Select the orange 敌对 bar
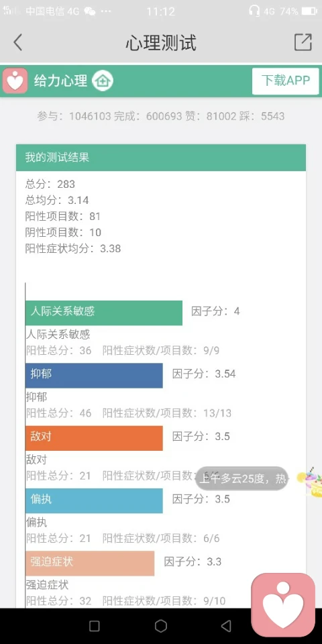This screenshot has width=322, height=644. point(94,438)
